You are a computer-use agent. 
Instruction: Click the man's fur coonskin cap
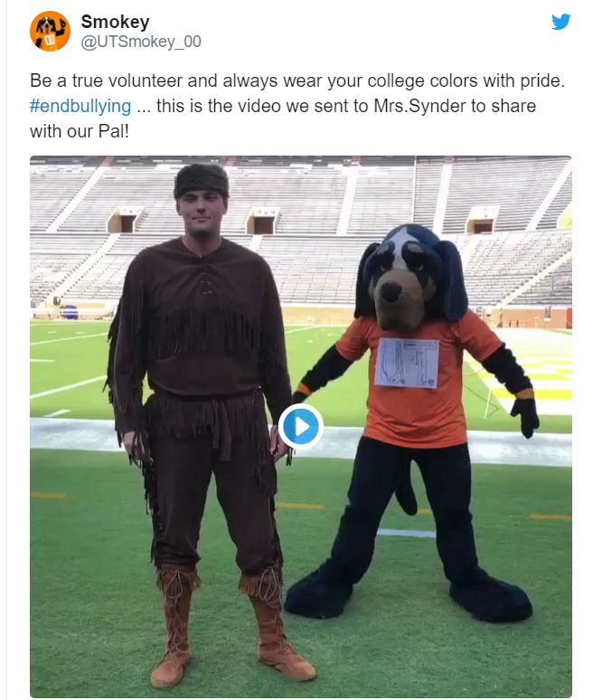tap(201, 179)
